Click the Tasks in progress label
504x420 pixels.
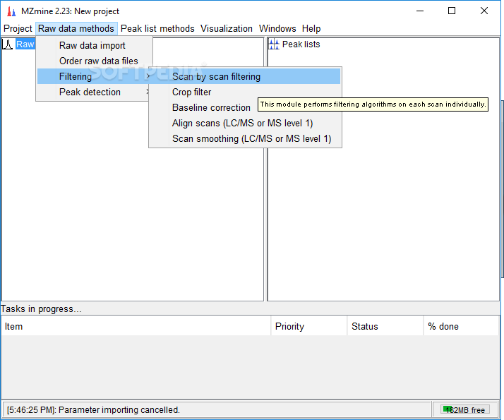pos(41,308)
